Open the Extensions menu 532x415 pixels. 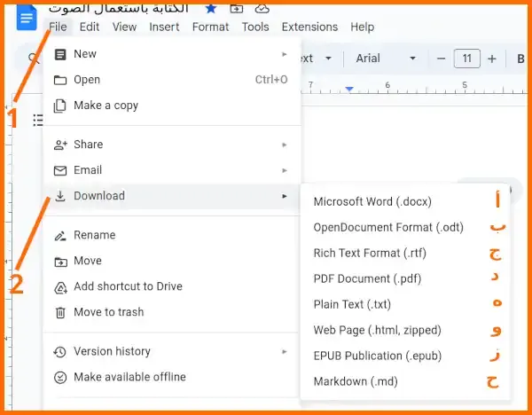pos(309,27)
